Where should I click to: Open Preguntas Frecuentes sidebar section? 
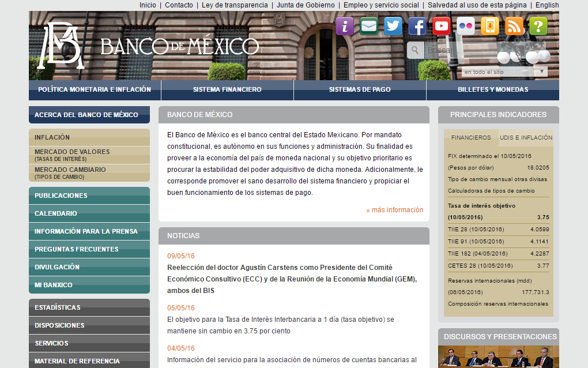click(x=89, y=249)
